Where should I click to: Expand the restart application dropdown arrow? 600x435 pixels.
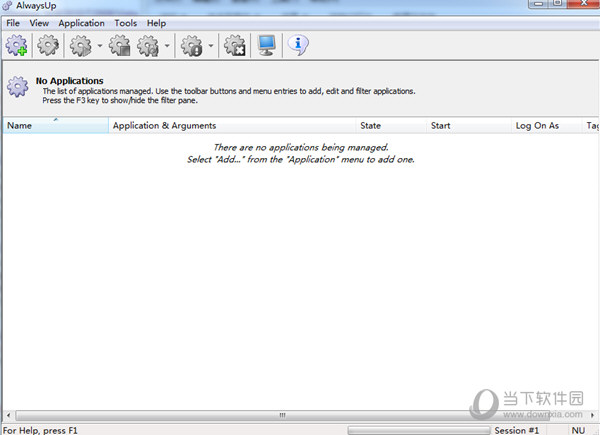tap(167, 46)
